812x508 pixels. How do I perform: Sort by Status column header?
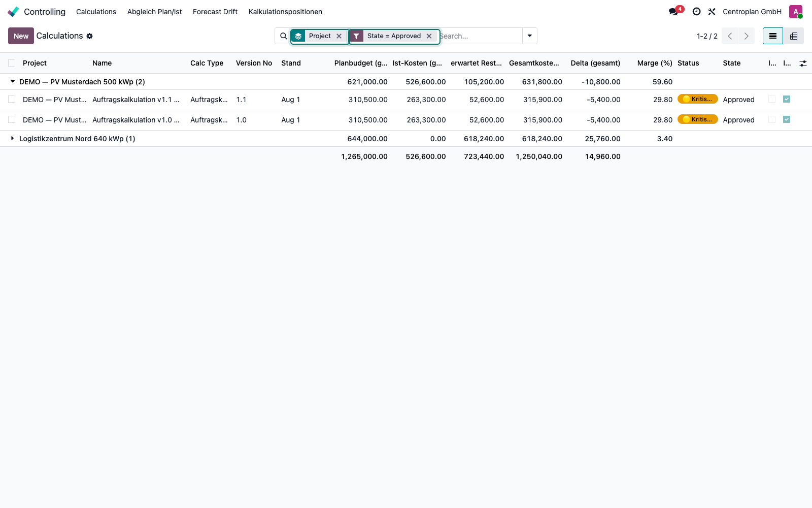(688, 63)
